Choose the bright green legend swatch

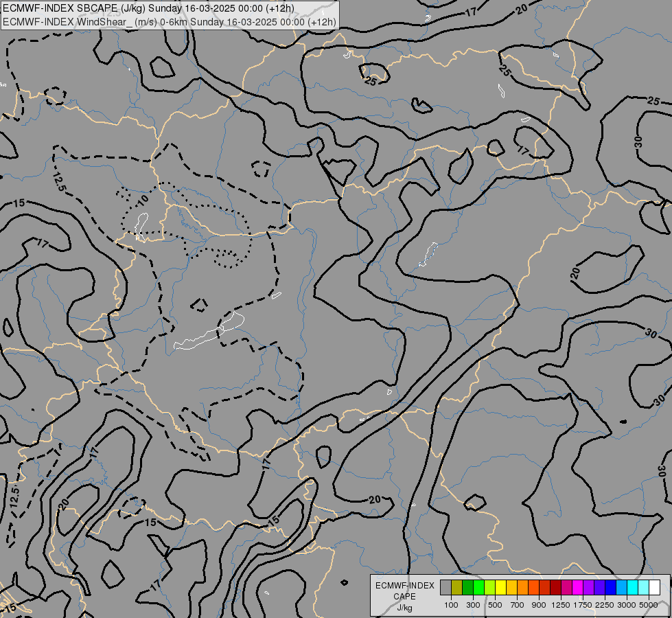tap(478, 588)
